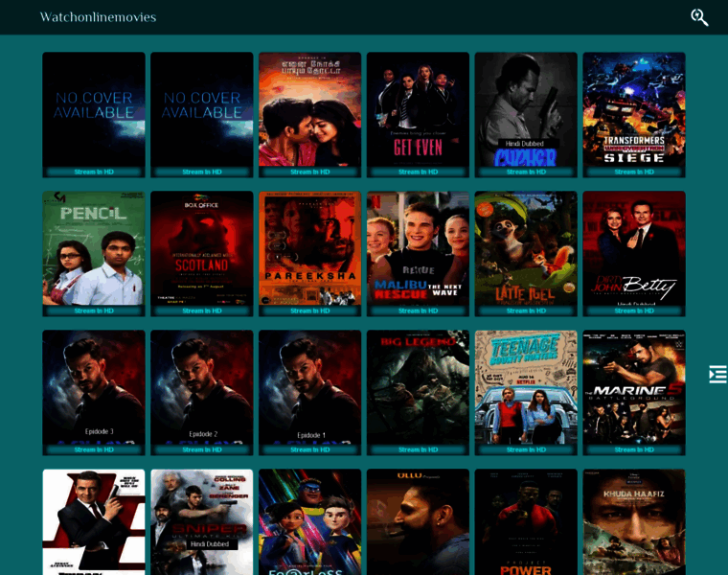This screenshot has width=728, height=575.
Task: Open the Pareeksha movie poster
Action: (x=310, y=248)
